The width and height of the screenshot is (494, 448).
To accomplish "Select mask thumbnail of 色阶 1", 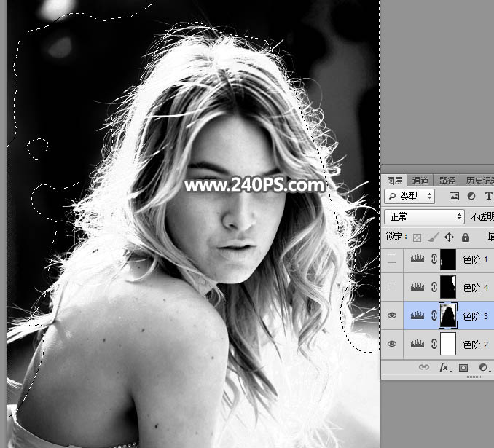I will coord(448,259).
